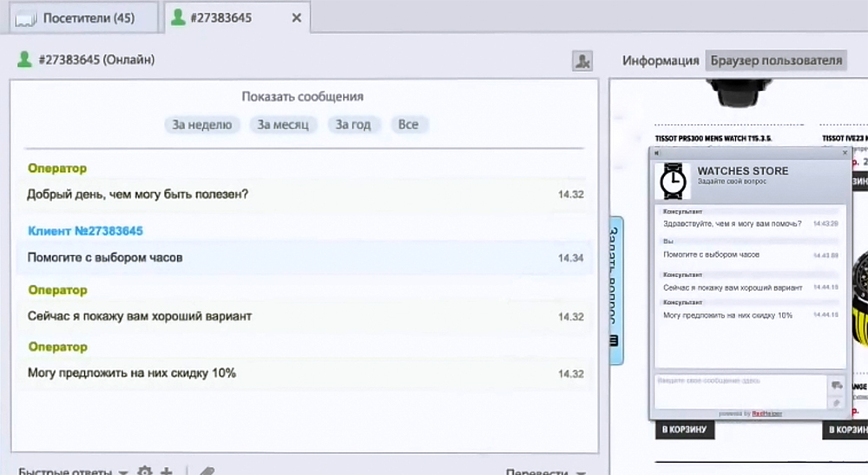The width and height of the screenshot is (868, 475).
Task: Click the Показать сообщения heading
Action: [x=303, y=96]
